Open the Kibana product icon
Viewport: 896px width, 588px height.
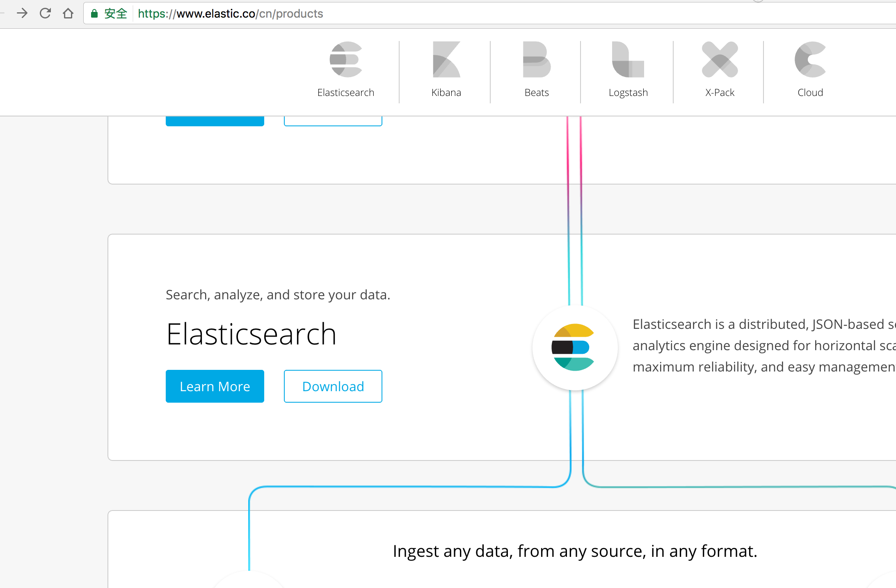click(446, 59)
